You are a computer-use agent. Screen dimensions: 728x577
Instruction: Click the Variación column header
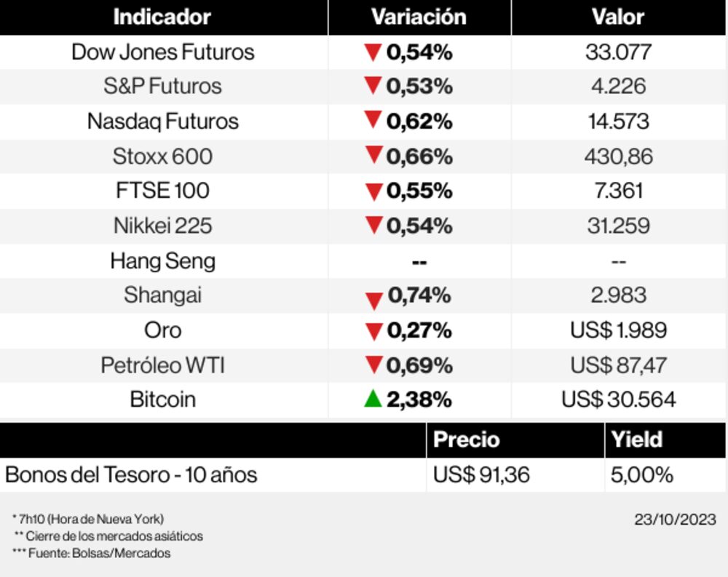tap(419, 17)
